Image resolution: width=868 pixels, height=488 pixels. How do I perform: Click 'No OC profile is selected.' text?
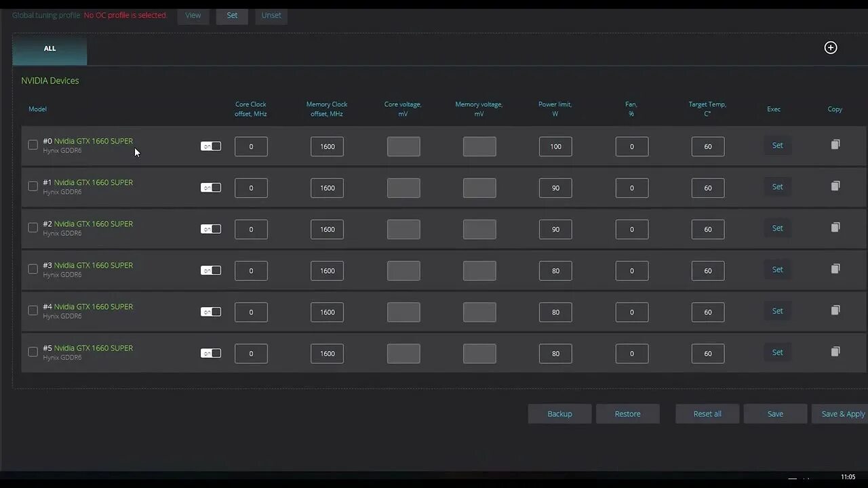coord(125,15)
